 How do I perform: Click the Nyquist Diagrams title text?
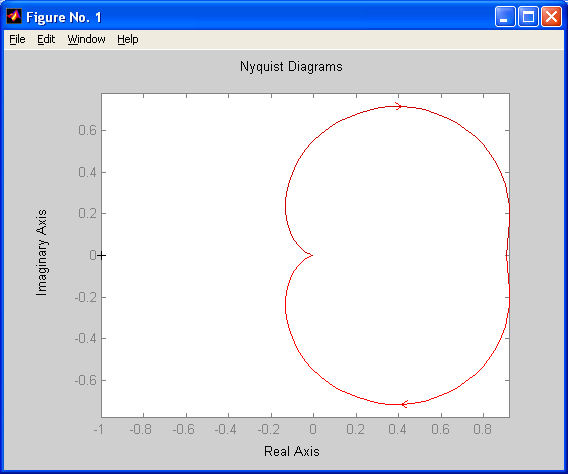[291, 67]
